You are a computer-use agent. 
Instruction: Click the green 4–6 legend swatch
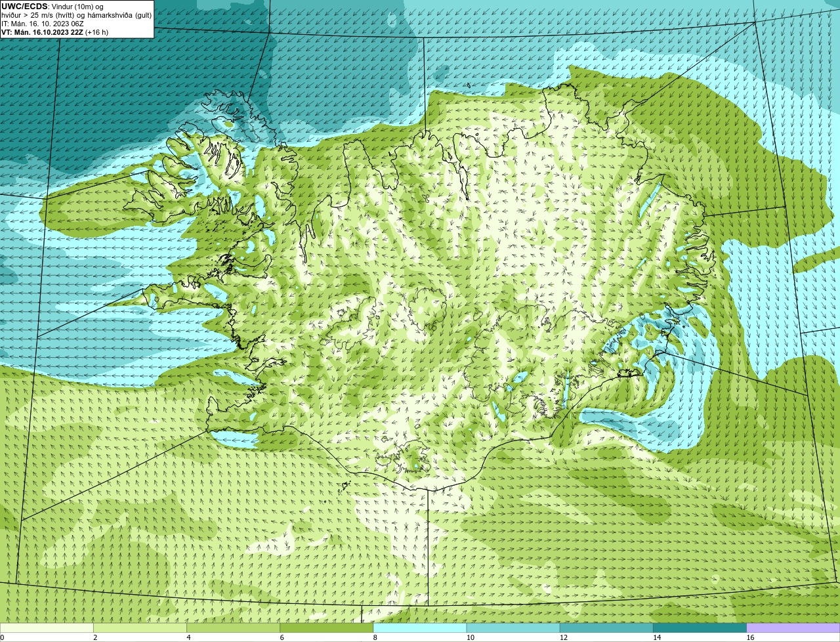[234, 628]
